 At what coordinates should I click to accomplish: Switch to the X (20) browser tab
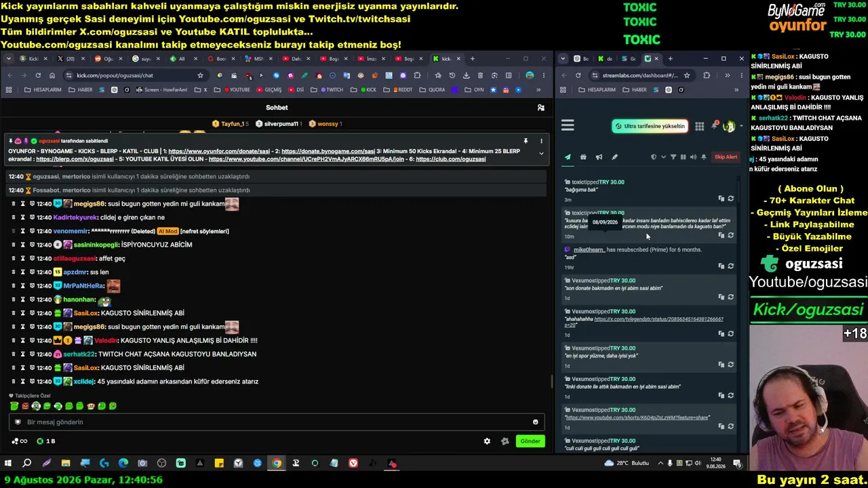pos(71,59)
